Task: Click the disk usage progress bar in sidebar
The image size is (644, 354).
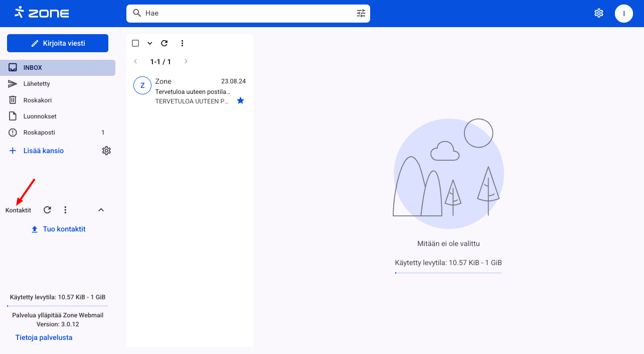Action: coord(58,306)
